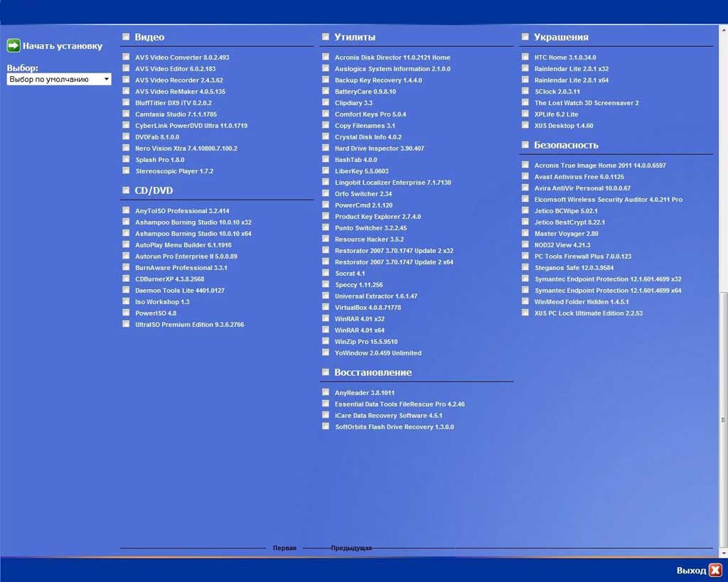Toggle the Восстановление category checkbox

tap(326, 372)
